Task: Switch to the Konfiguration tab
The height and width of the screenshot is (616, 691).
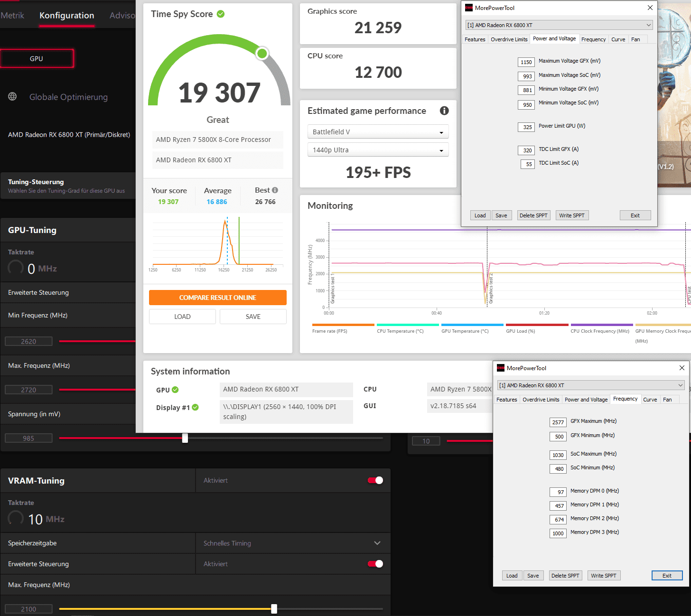Action: pos(67,15)
